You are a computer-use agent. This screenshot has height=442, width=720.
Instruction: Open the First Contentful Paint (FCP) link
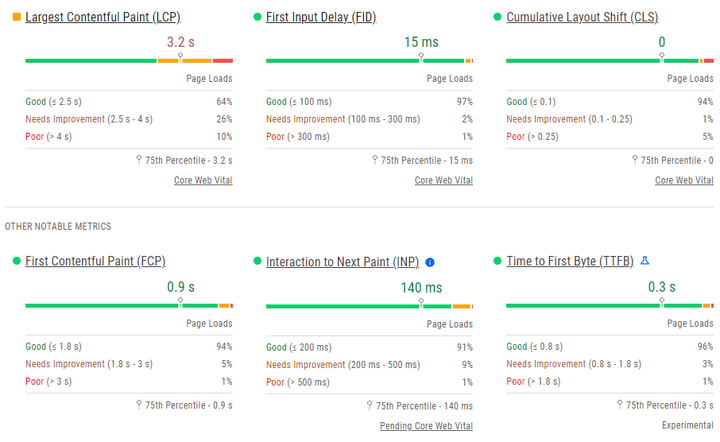click(x=96, y=261)
